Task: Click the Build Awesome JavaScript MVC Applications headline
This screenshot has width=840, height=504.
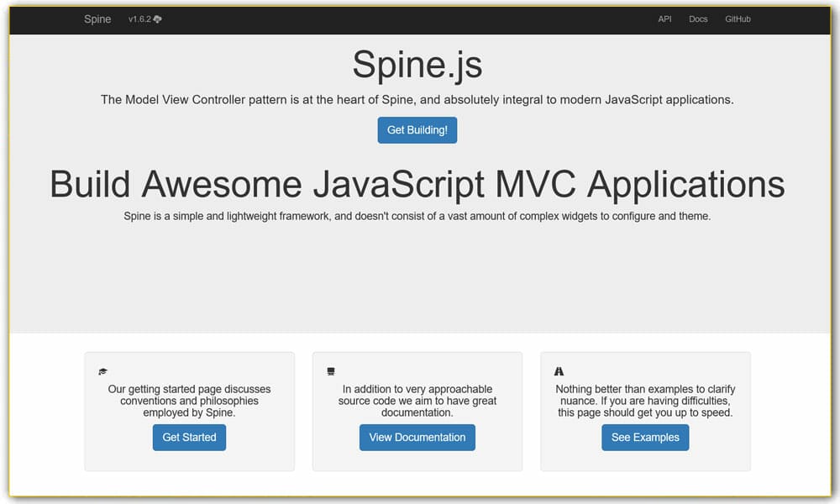Action: pos(417,184)
